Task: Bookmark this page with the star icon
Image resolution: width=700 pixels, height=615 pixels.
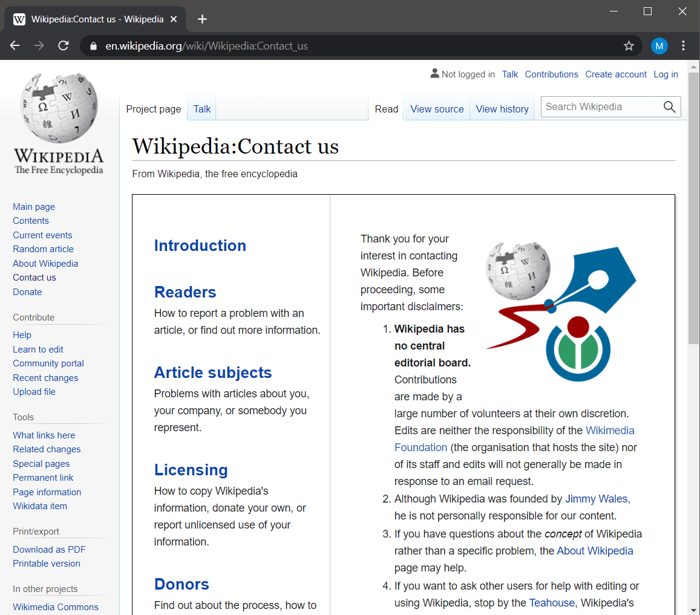Action: (629, 45)
